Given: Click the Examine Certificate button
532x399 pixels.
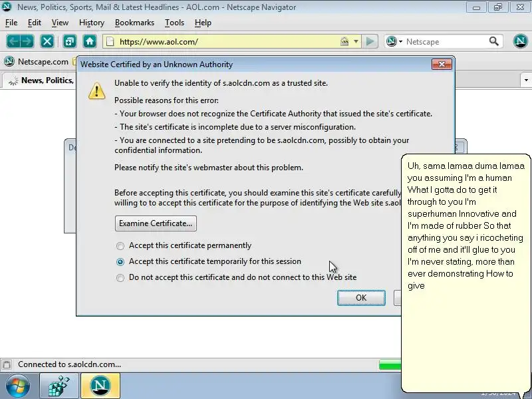Looking at the screenshot, I should point(156,223).
